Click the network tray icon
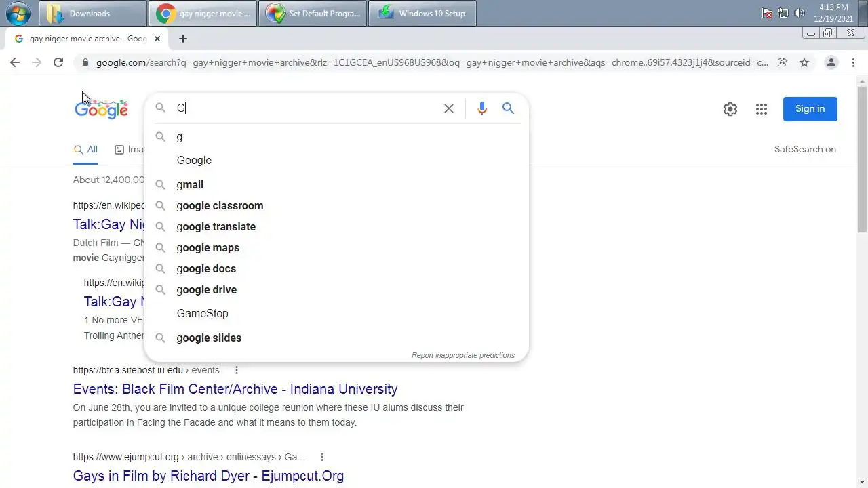 [x=783, y=13]
